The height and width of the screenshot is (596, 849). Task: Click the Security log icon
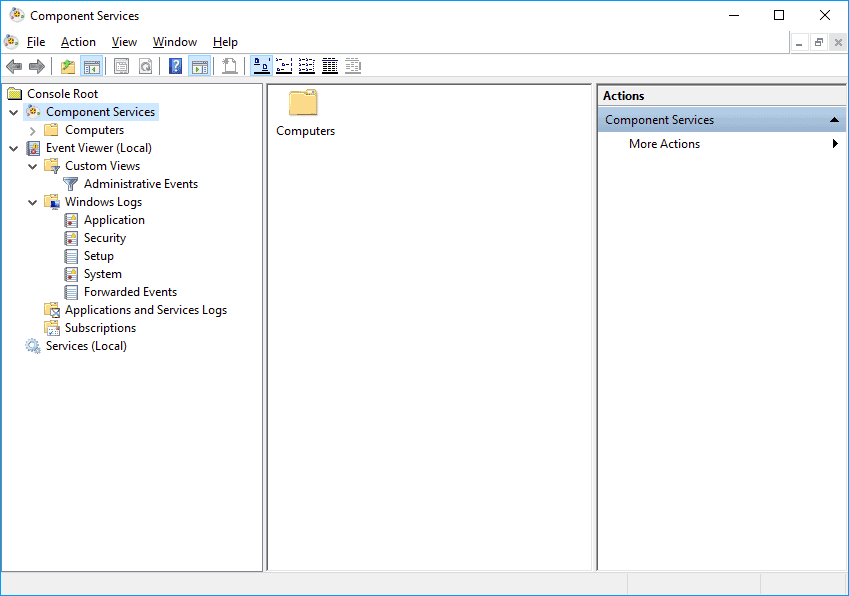pyautogui.click(x=71, y=238)
